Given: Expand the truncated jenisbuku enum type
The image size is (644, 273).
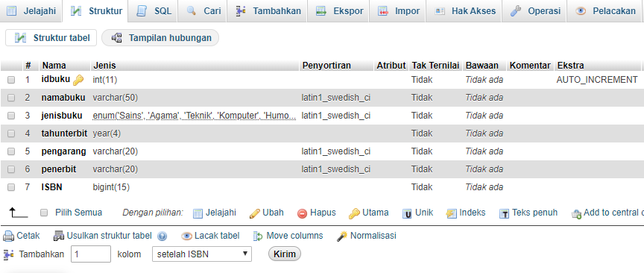Looking at the screenshot, I should coord(195,116).
